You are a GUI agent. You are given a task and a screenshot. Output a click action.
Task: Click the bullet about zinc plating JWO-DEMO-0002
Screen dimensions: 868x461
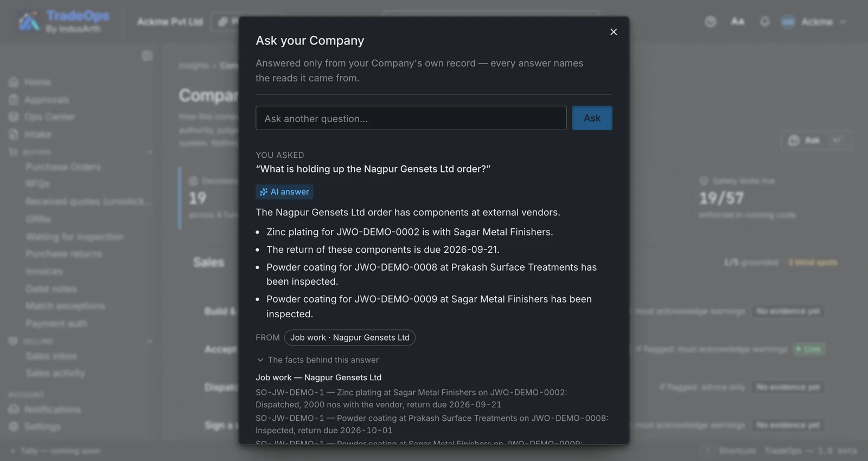(410, 232)
